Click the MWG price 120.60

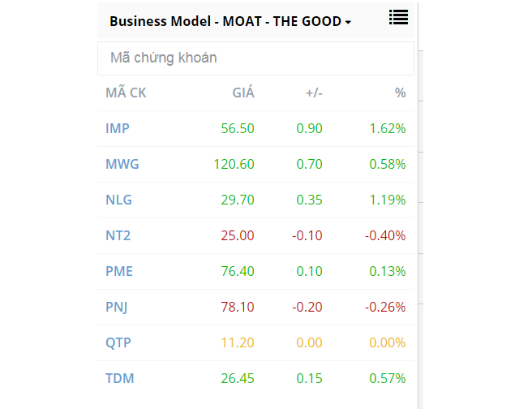[234, 164]
